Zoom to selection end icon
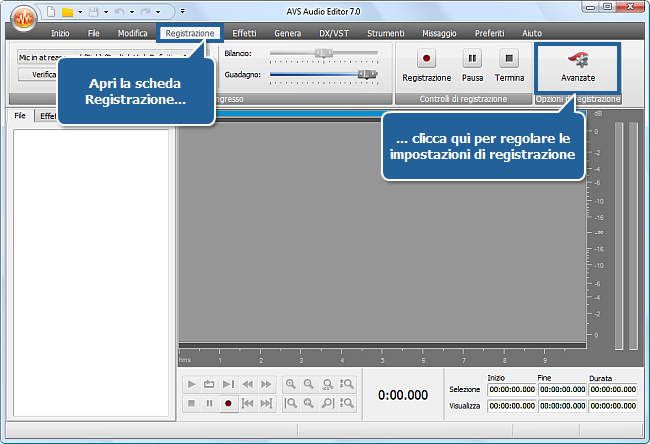Viewport: 650px width, 444px height. (327, 403)
